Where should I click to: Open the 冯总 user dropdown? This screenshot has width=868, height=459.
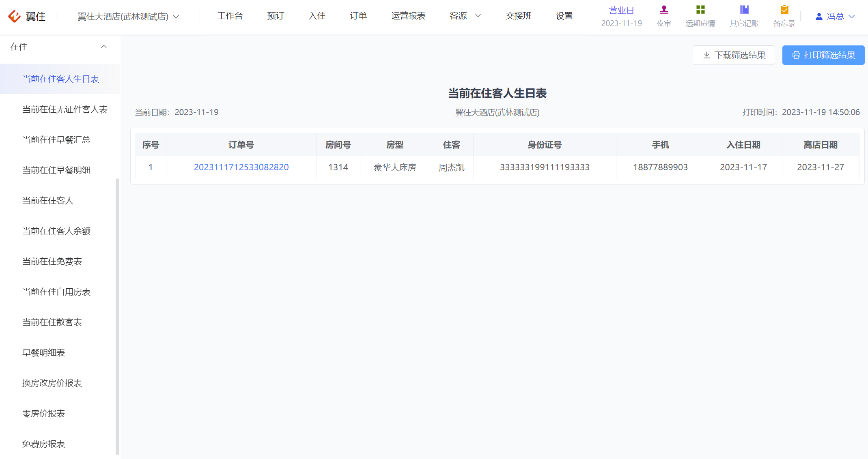tap(836, 17)
